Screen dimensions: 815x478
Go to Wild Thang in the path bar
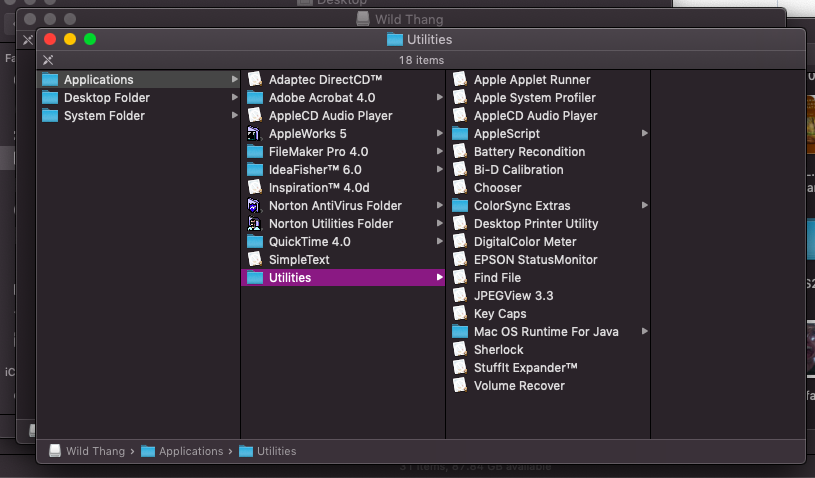click(x=87, y=451)
